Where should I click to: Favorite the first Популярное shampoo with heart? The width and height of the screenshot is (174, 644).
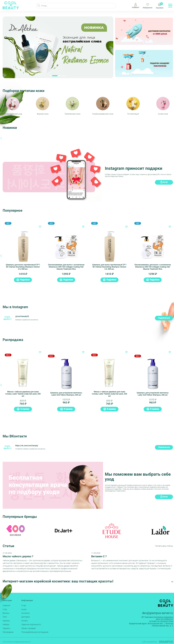pos(40,227)
